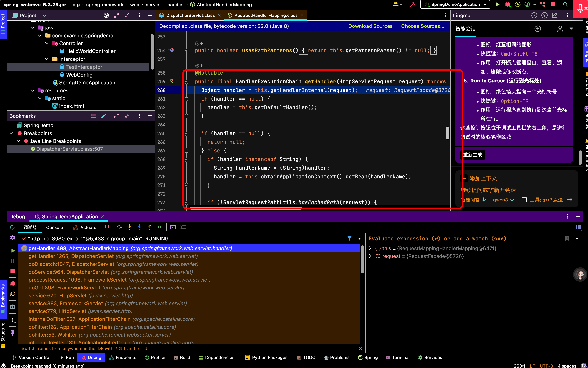The width and height of the screenshot is (588, 368).
Task: Click the Lingma chat history icon
Action: [x=534, y=15]
